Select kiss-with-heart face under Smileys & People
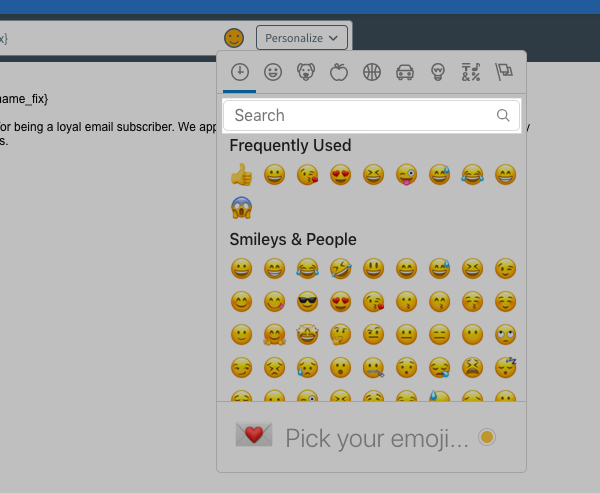This screenshot has width=600, height=493. click(373, 301)
